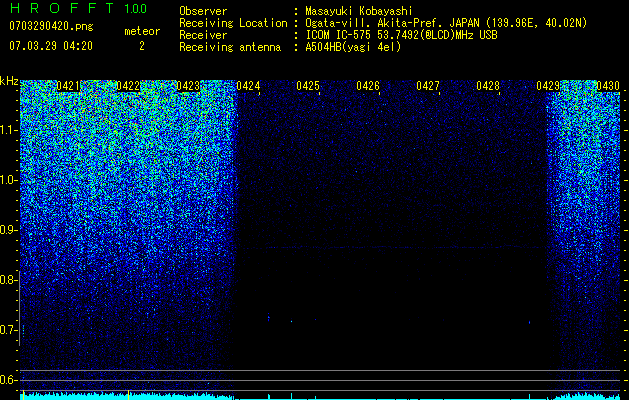The height and width of the screenshot is (400, 629).
Task: Click the Receiving Location label
Action: pos(233,23)
